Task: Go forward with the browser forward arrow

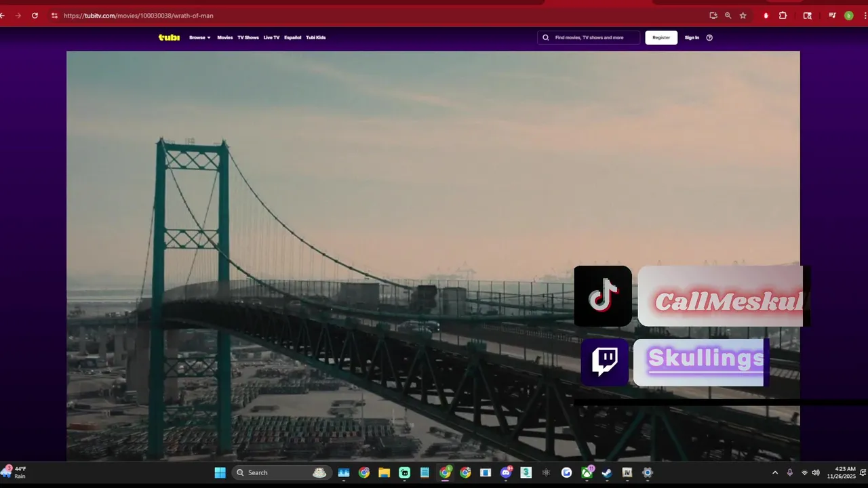Action: click(18, 16)
